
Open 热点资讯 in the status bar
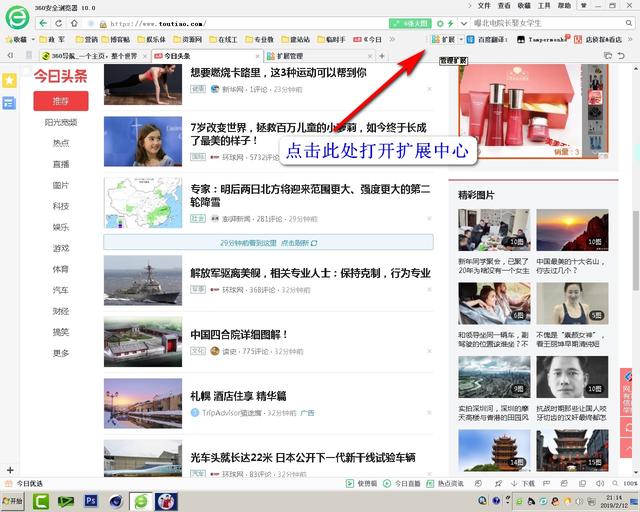point(445,483)
